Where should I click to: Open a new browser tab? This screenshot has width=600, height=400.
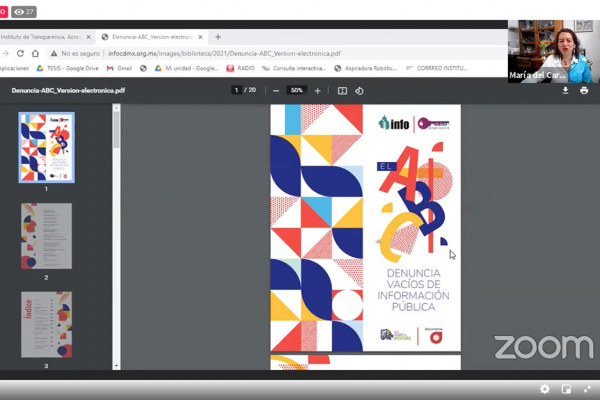coord(218,37)
